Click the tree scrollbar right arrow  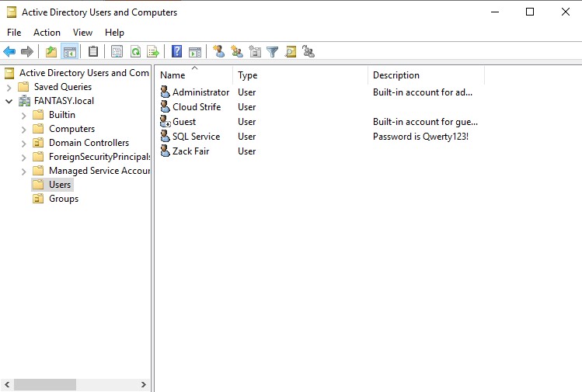click(144, 384)
